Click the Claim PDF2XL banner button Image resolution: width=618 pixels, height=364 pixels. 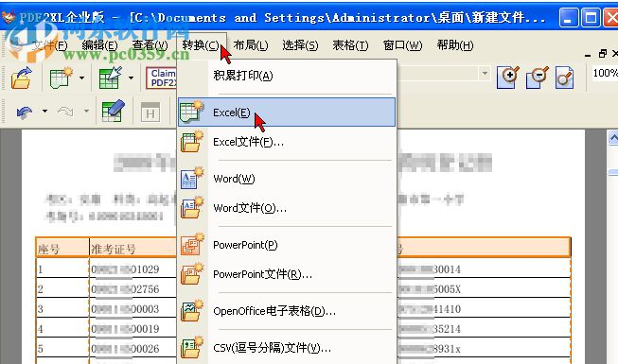[x=161, y=78]
